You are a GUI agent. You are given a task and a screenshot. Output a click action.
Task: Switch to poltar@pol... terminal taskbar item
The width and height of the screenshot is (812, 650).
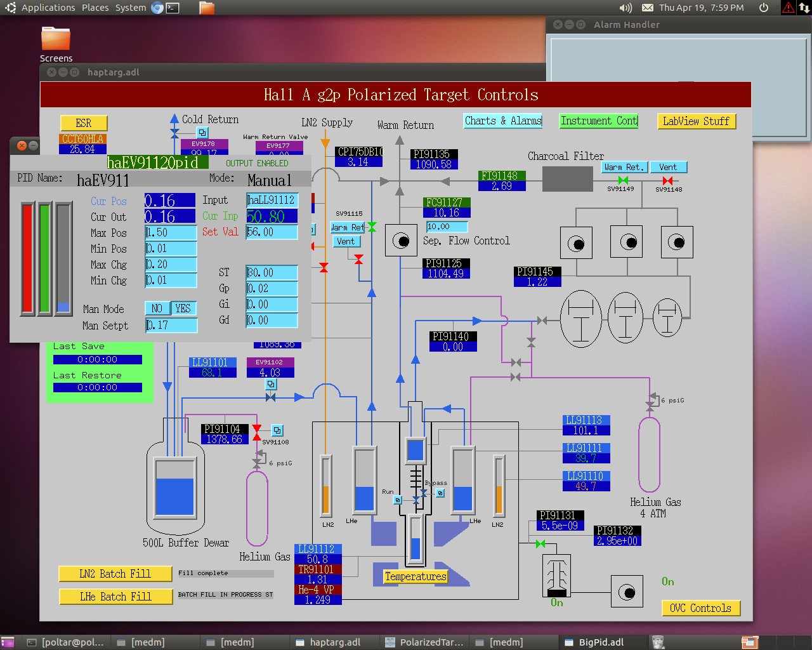pyautogui.click(x=66, y=642)
